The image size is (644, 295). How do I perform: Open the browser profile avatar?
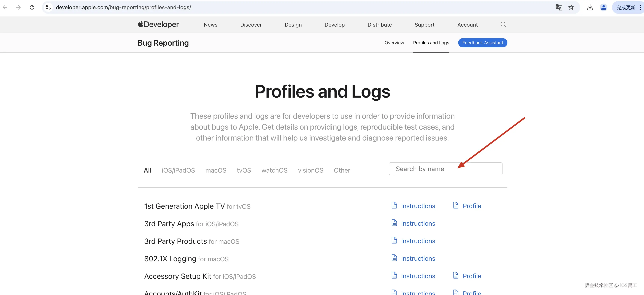coord(603,8)
